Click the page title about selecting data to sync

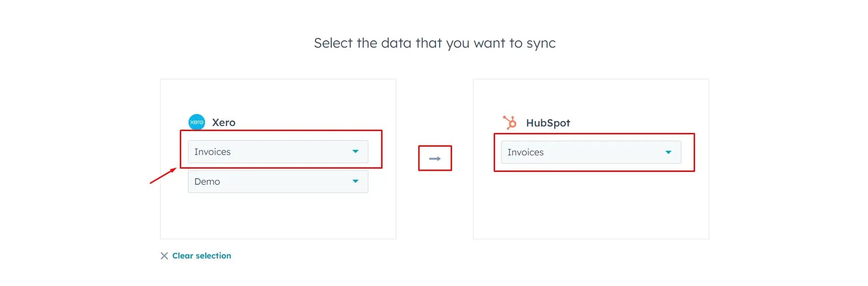(434, 43)
